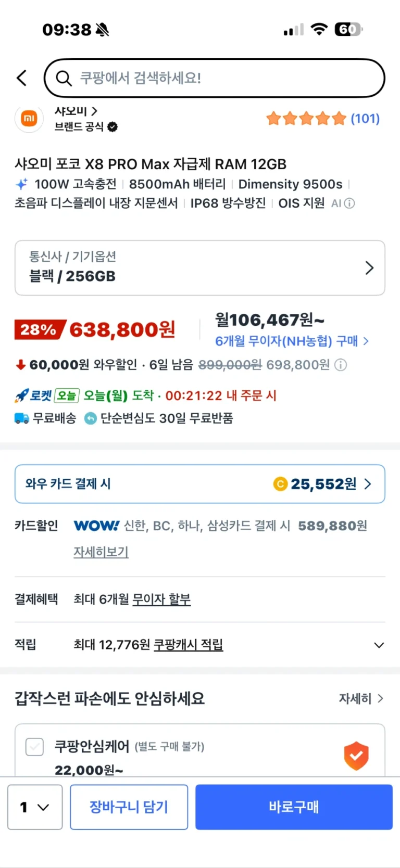Tap the free shipping truck icon

pyautogui.click(x=22, y=418)
